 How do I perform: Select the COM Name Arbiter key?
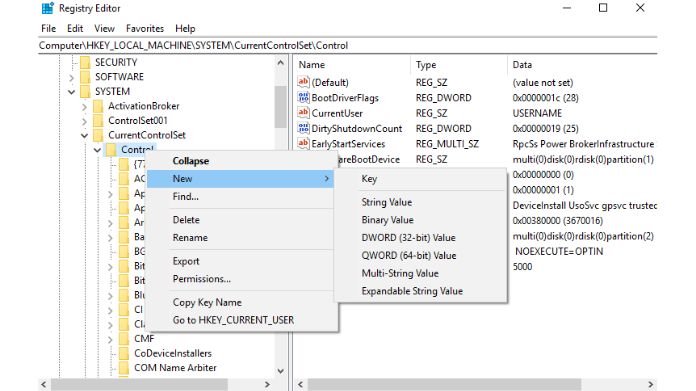pos(175,368)
